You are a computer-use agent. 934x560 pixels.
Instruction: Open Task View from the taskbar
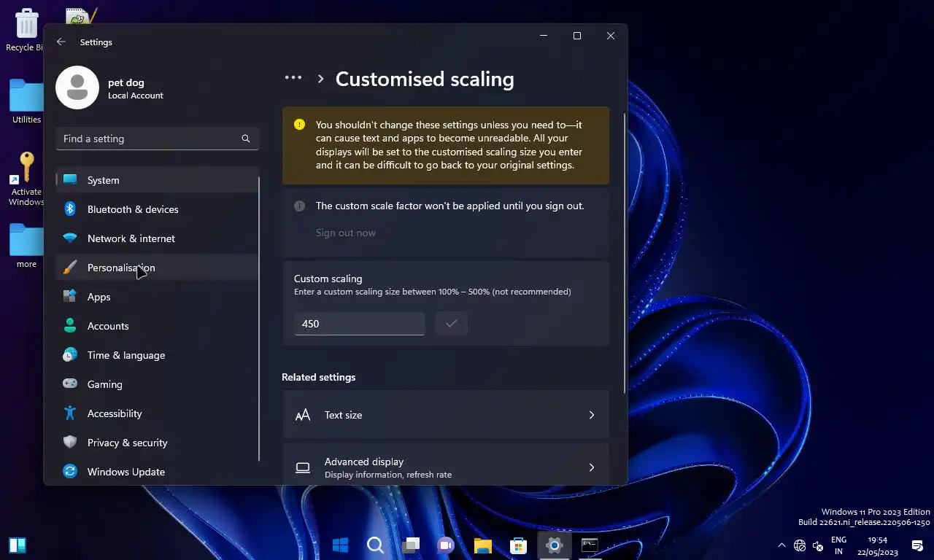[x=411, y=545]
